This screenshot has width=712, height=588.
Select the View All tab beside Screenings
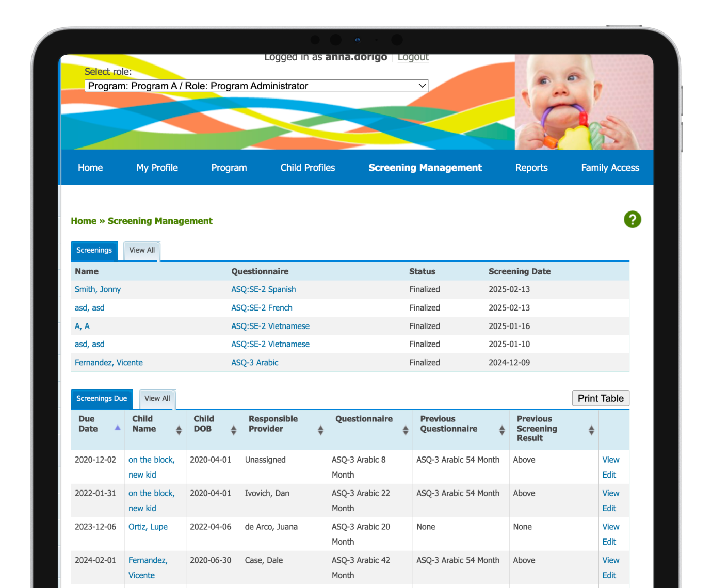pos(142,250)
